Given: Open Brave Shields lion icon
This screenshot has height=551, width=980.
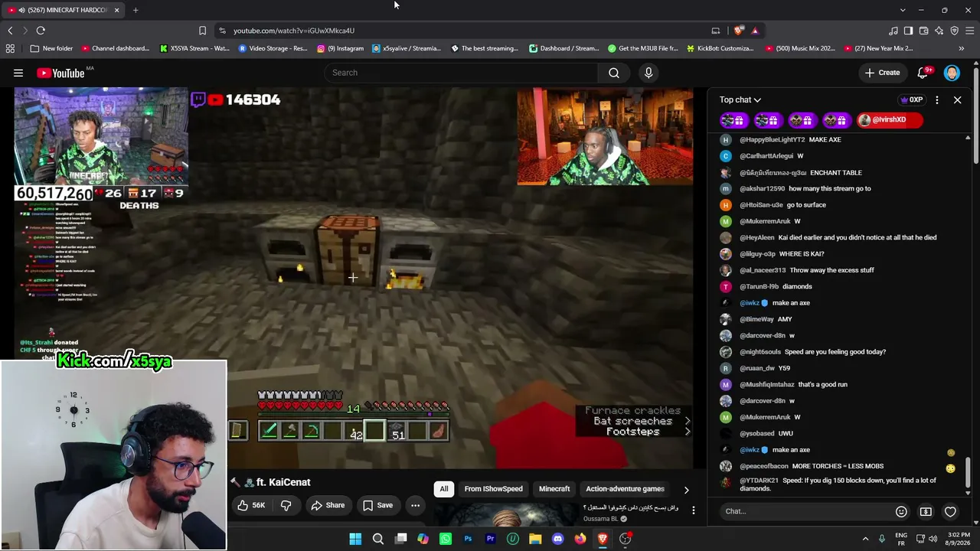Looking at the screenshot, I should tap(738, 31).
